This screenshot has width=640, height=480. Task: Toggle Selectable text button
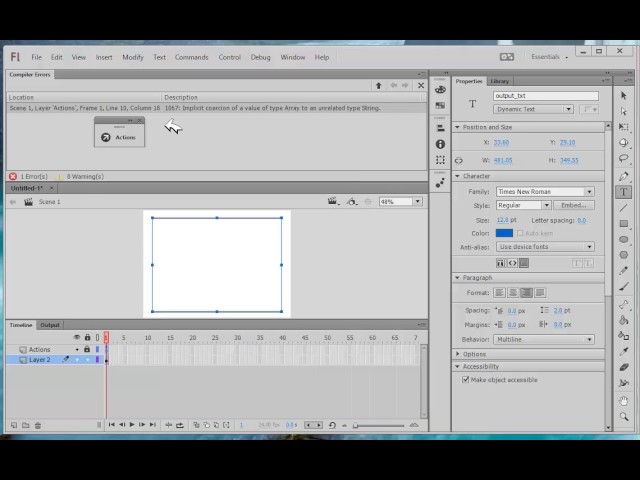[x=500, y=263]
